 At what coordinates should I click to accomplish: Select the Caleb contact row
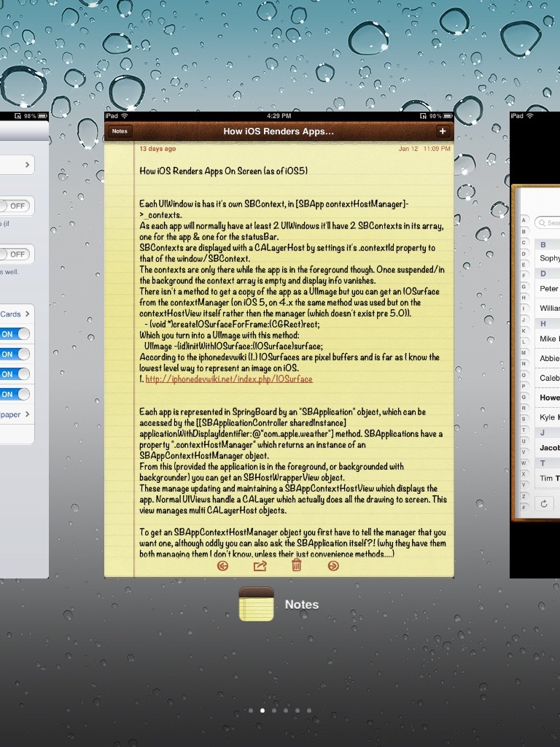547,378
